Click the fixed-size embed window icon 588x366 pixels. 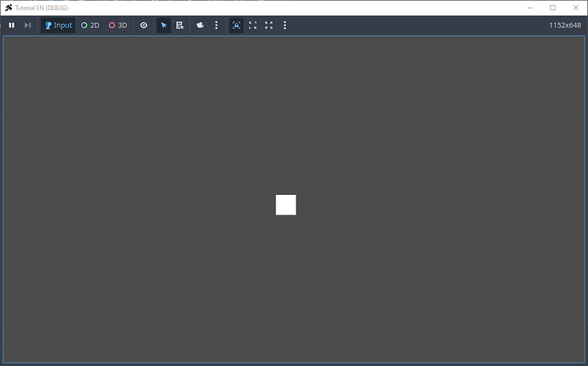point(236,26)
